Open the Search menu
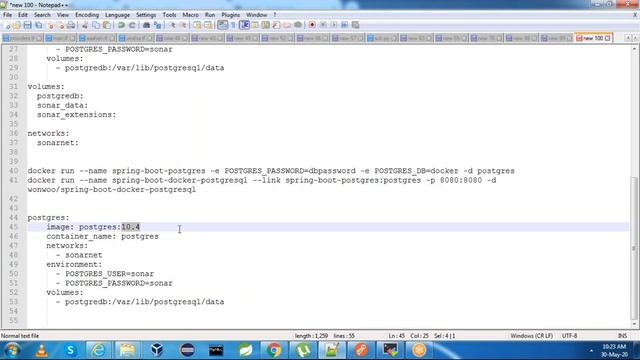Image resolution: width=640 pixels, height=360 pixels. pyautogui.click(x=42, y=15)
